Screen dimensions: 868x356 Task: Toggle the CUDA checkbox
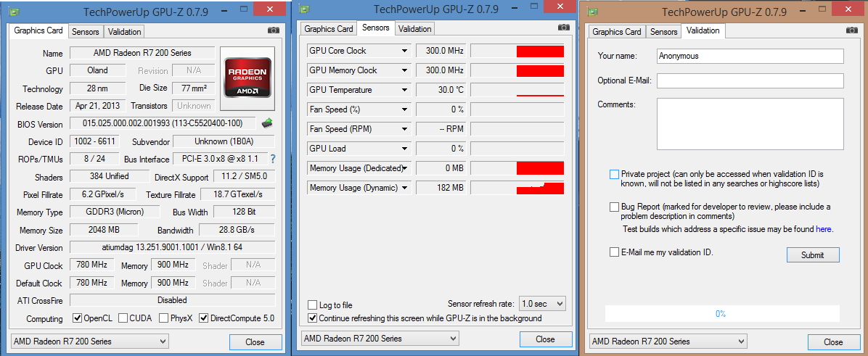tap(123, 318)
